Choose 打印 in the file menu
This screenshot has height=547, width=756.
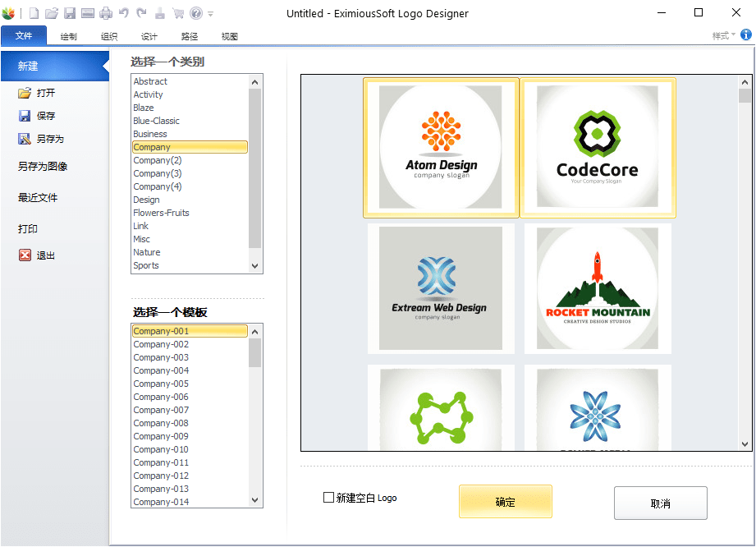pyautogui.click(x=27, y=228)
